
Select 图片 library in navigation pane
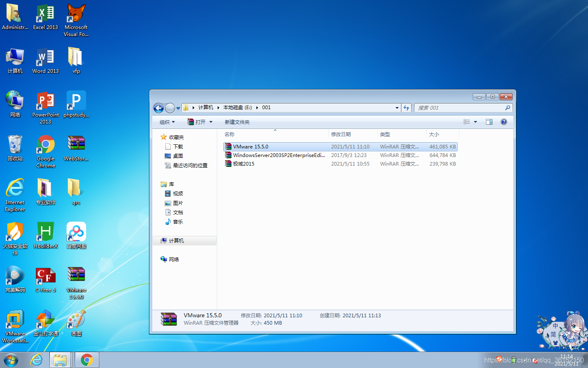pyautogui.click(x=174, y=203)
